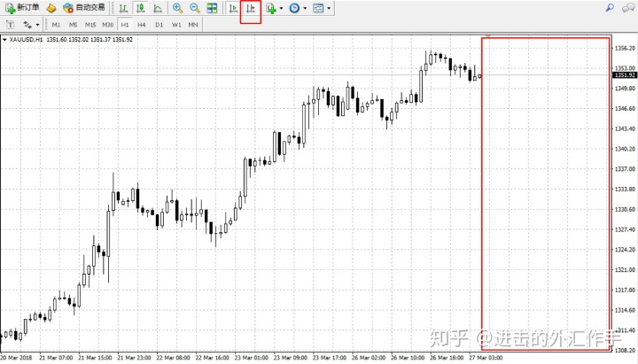Select the D1 timeframe
The width and height of the screenshot is (638, 364).
159,25
